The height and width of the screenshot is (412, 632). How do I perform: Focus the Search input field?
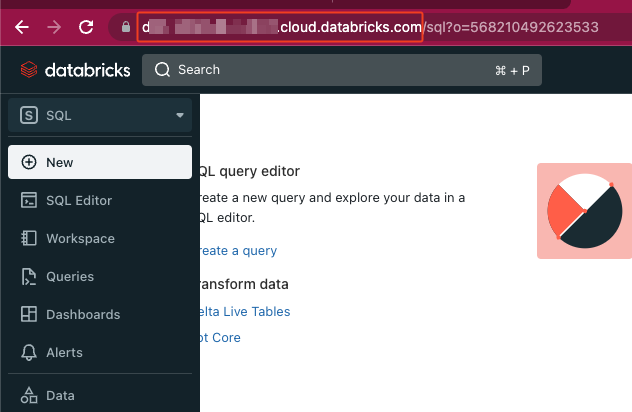tap(330, 70)
